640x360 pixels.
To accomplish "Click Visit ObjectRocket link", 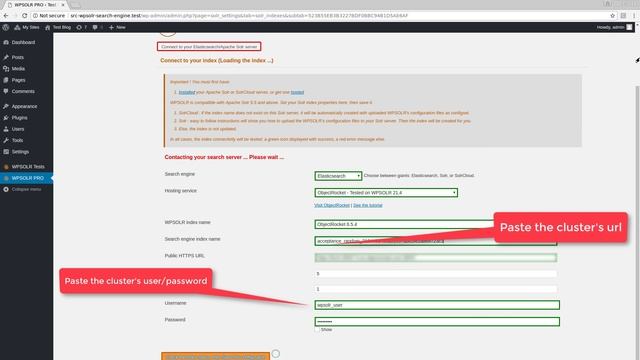I will [x=332, y=205].
